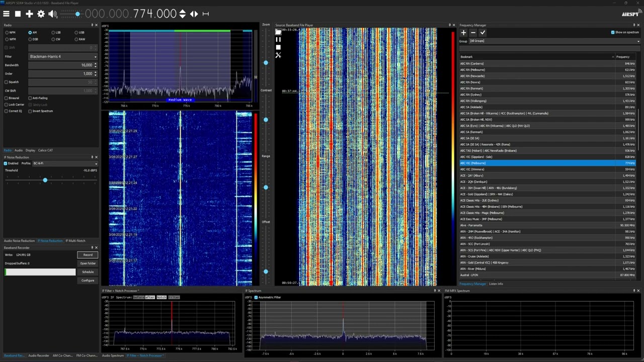This screenshot has width=644, height=362.
Task: Open the Audio Noise Reduction tab
Action: 19,241
